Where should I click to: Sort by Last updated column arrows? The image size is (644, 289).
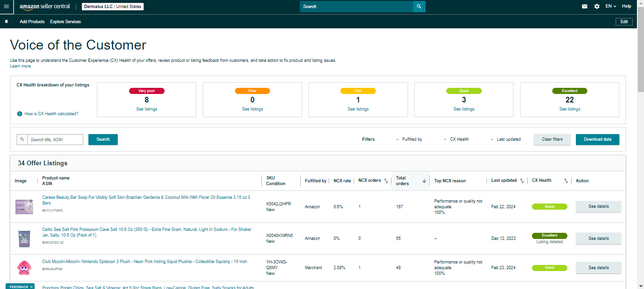(522, 181)
